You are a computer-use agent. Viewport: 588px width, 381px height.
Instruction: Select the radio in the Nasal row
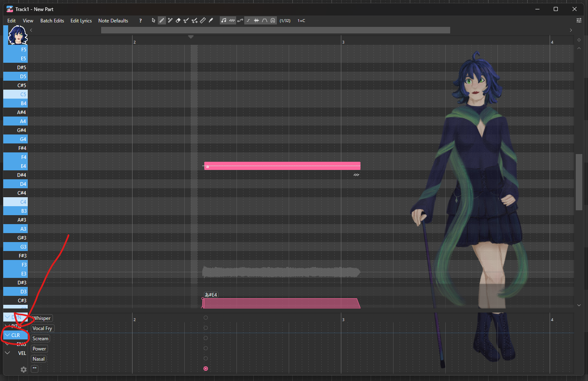[x=206, y=359]
